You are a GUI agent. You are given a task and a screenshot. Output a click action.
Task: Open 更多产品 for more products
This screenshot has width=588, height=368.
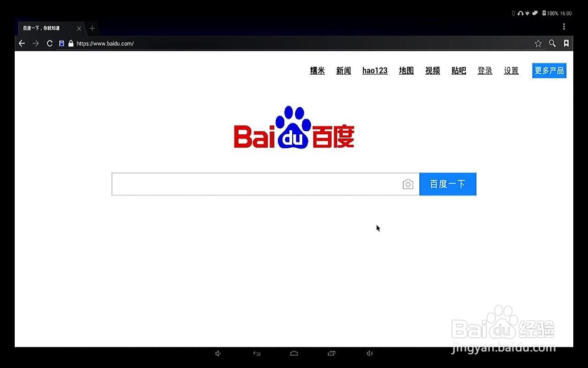coord(549,70)
